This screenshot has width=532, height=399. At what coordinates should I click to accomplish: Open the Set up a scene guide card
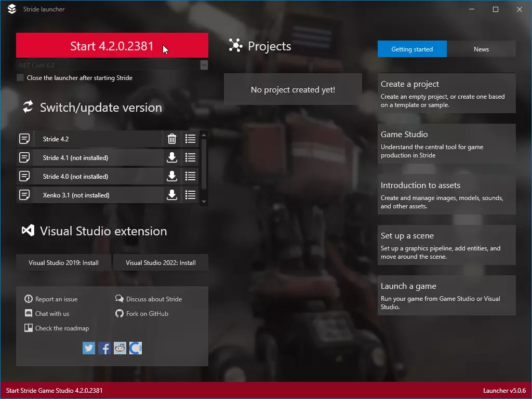coord(446,245)
